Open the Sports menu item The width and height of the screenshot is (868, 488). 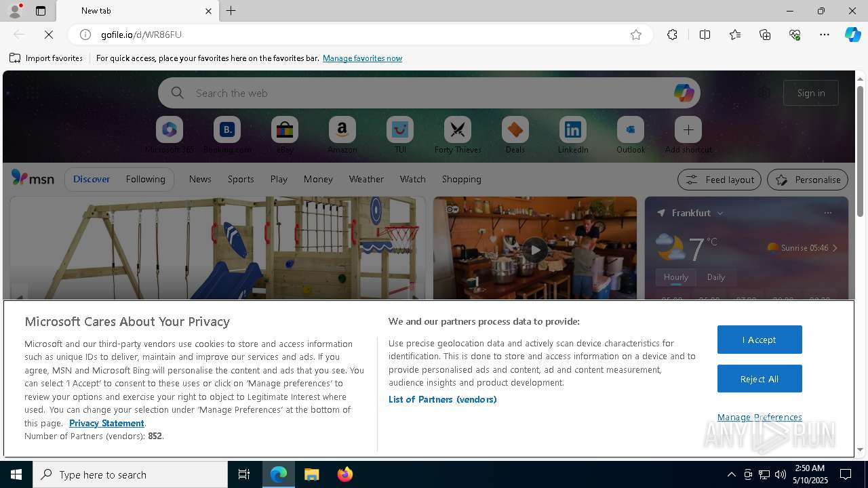click(241, 179)
